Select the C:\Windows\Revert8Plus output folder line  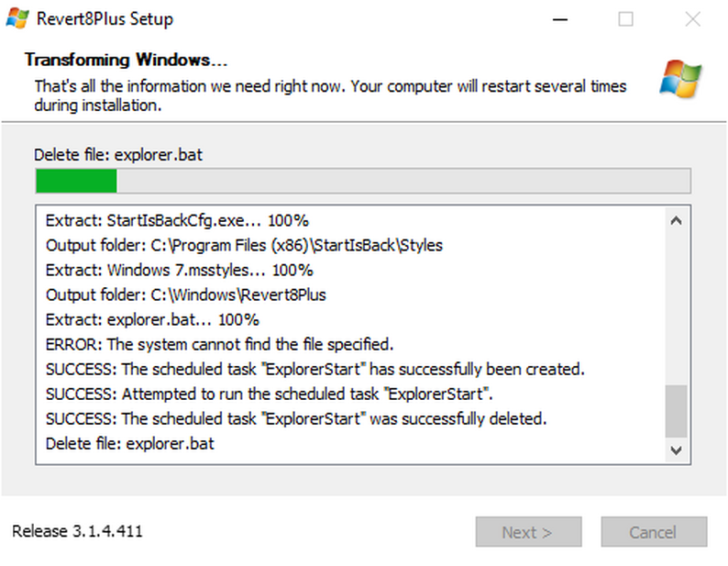tap(186, 295)
